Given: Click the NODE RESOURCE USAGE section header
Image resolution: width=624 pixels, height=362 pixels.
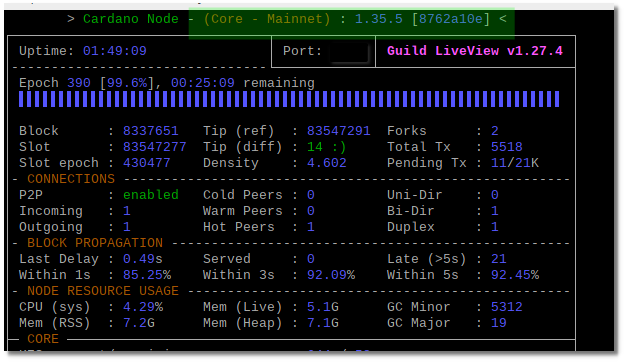Looking at the screenshot, I should tap(103, 291).
